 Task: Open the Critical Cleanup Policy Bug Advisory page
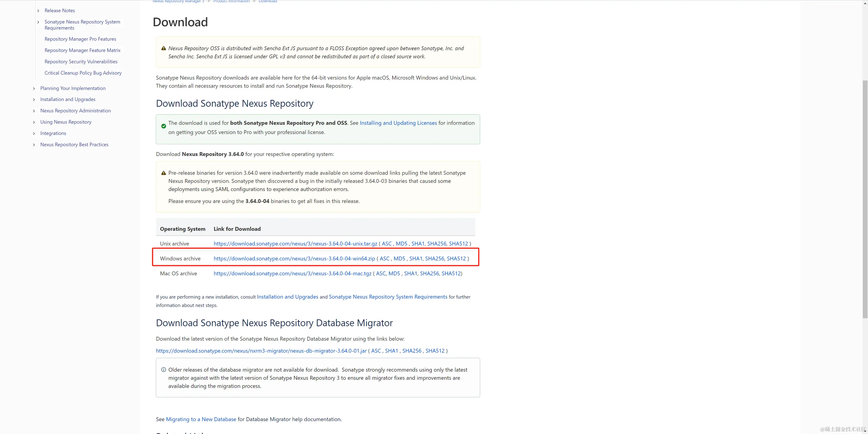click(x=83, y=73)
